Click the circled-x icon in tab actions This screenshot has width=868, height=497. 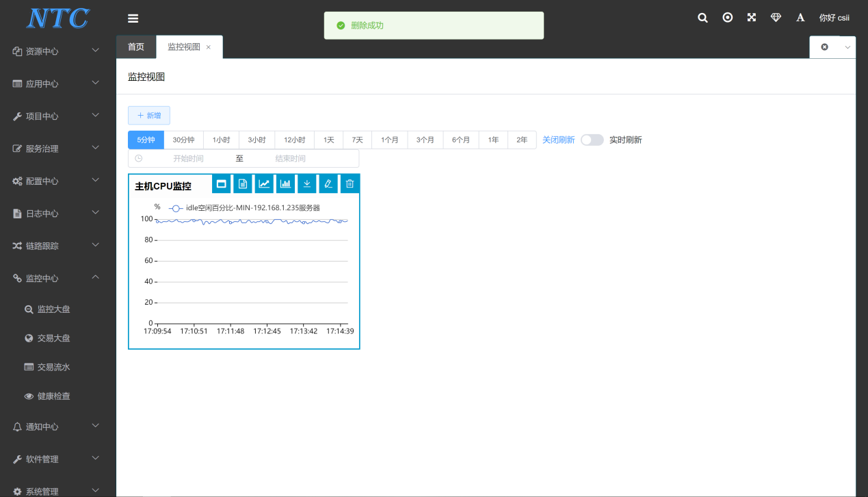[x=824, y=47]
